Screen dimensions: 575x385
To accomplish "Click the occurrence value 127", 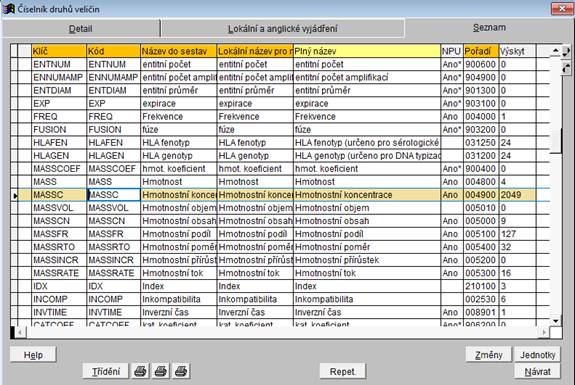I will point(517,234).
